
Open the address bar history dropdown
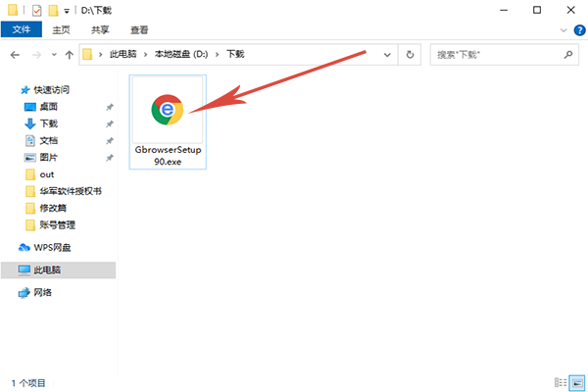[387, 55]
